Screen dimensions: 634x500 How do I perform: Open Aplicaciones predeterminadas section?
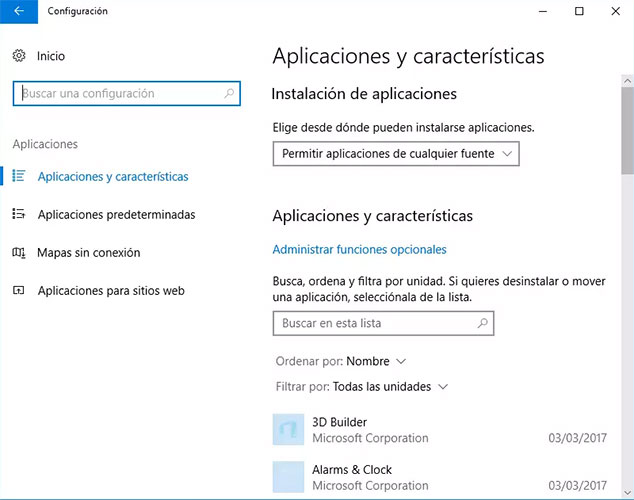point(116,214)
